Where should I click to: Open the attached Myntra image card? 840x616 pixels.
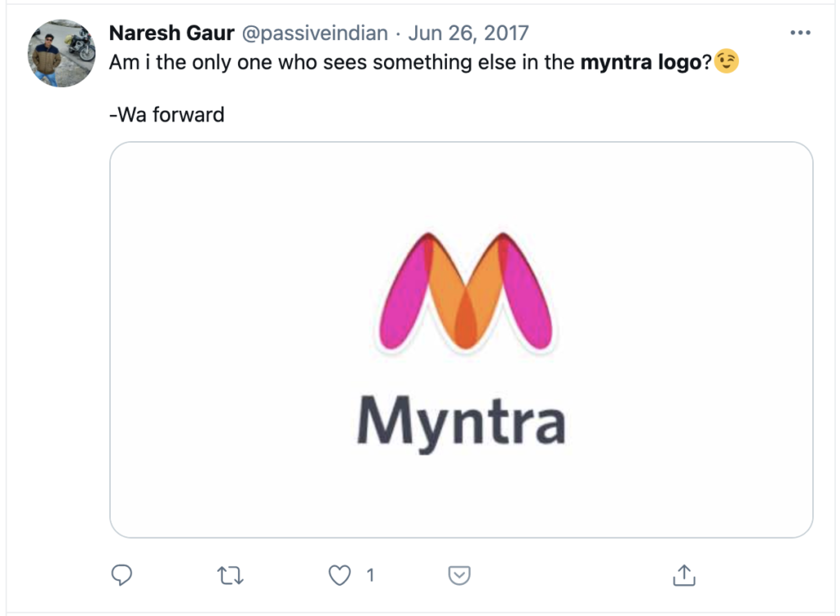click(461, 340)
